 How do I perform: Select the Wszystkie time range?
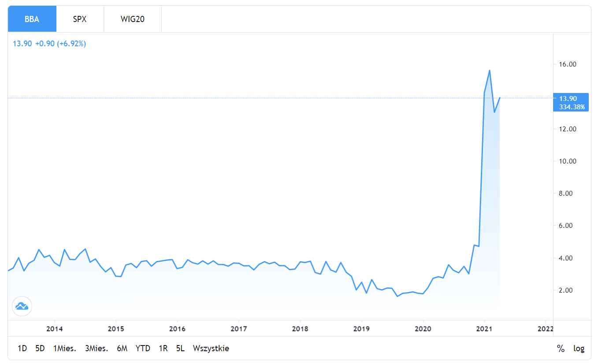tap(211, 348)
